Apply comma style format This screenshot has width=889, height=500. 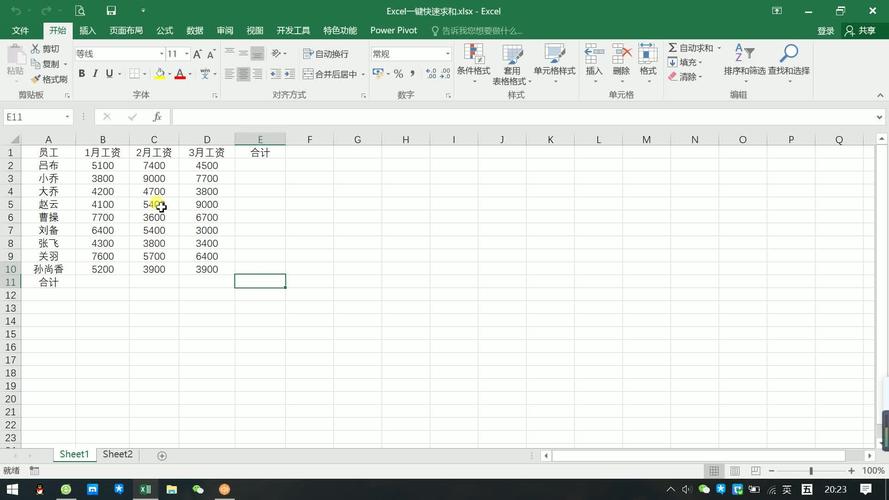point(412,74)
